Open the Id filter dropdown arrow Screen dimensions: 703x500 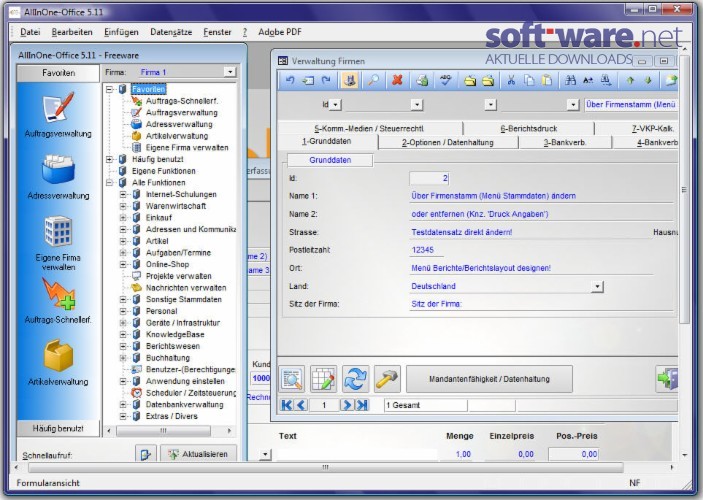(x=336, y=104)
